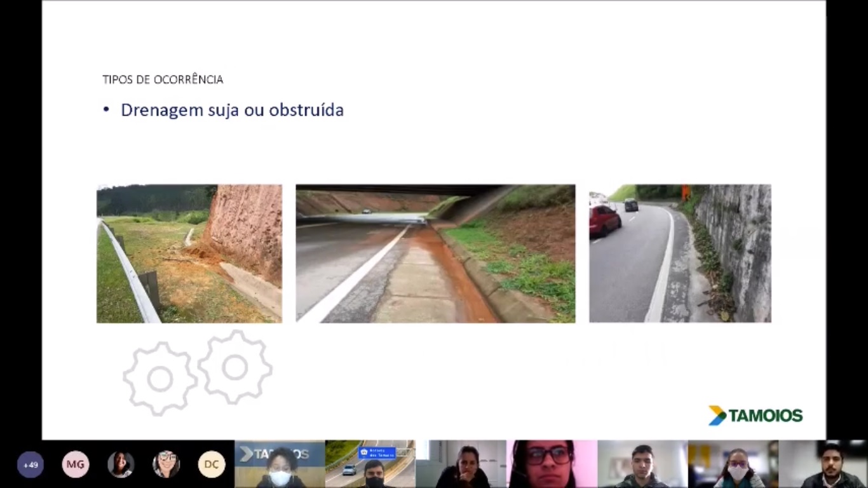Select video tile with pink background
This screenshot has height=488, width=868.
[x=552, y=464]
